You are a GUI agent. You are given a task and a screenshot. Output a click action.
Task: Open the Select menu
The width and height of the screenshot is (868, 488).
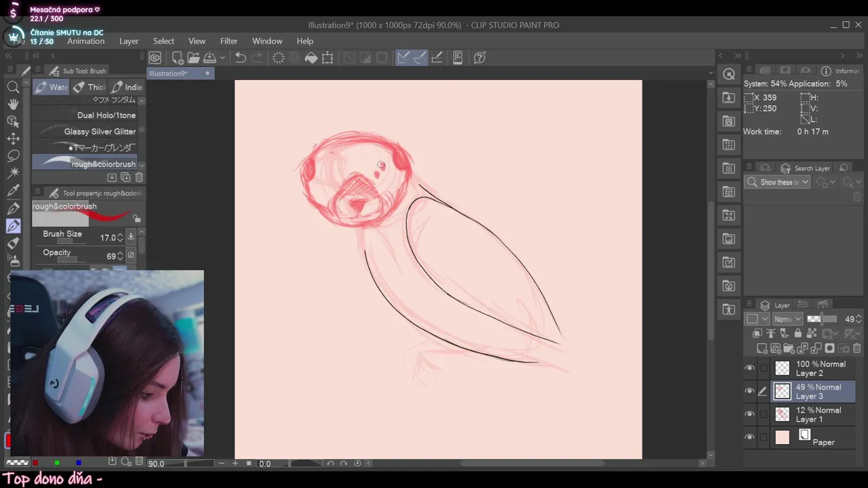click(163, 41)
